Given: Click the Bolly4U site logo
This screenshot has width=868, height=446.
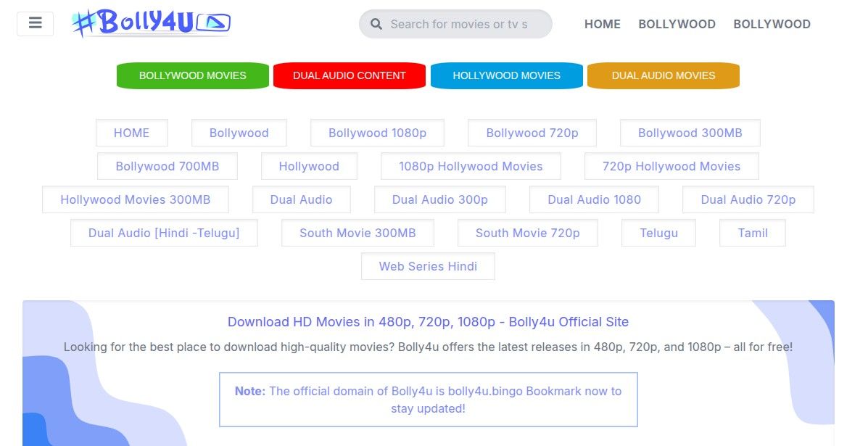Looking at the screenshot, I should (151, 22).
